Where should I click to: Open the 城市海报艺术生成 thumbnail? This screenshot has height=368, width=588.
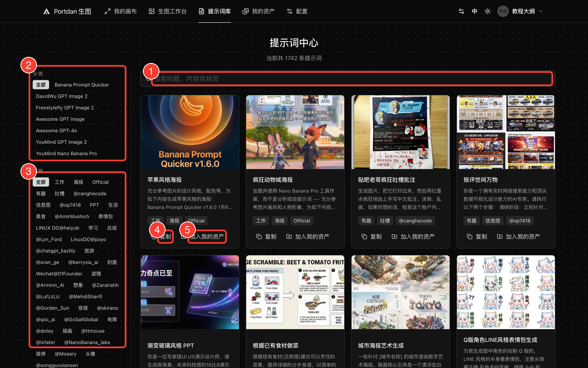point(400,292)
